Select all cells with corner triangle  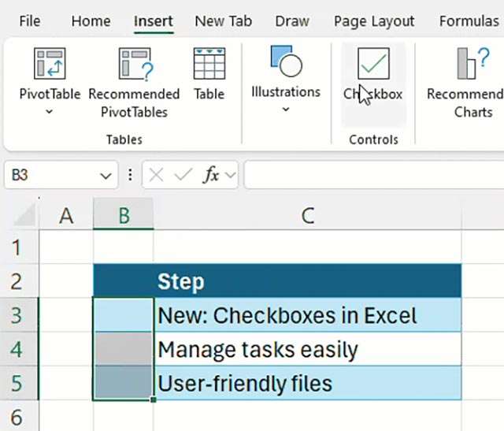24,215
